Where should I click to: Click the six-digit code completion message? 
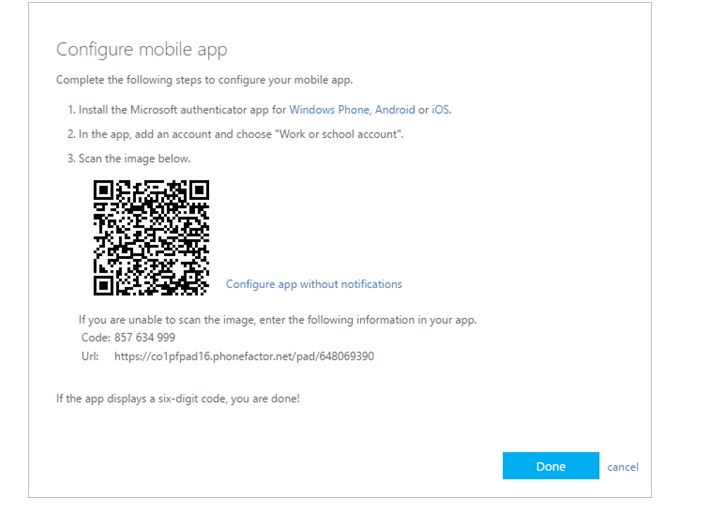(x=178, y=399)
